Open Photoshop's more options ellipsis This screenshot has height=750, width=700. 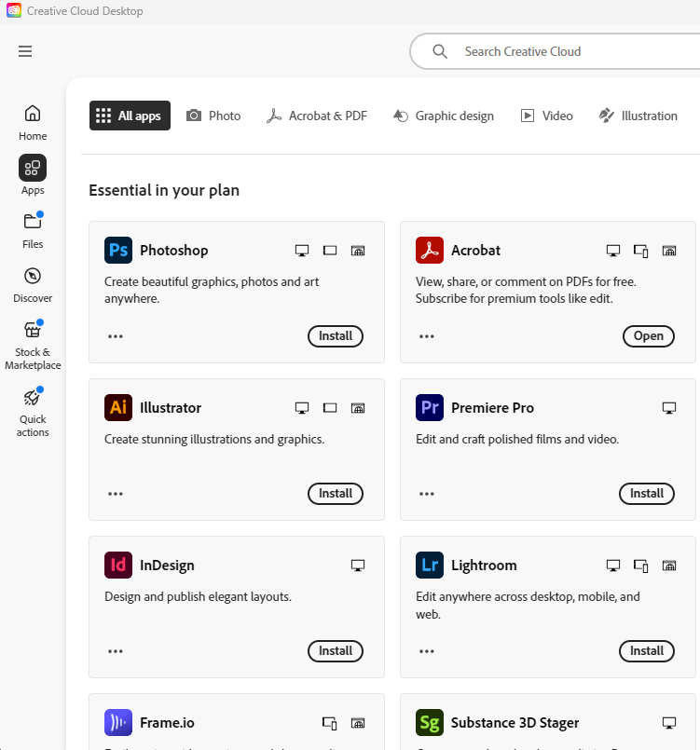tap(116, 336)
